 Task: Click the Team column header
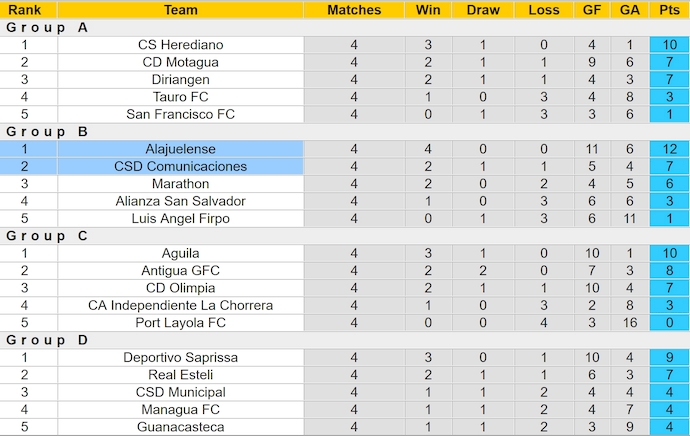(180, 10)
